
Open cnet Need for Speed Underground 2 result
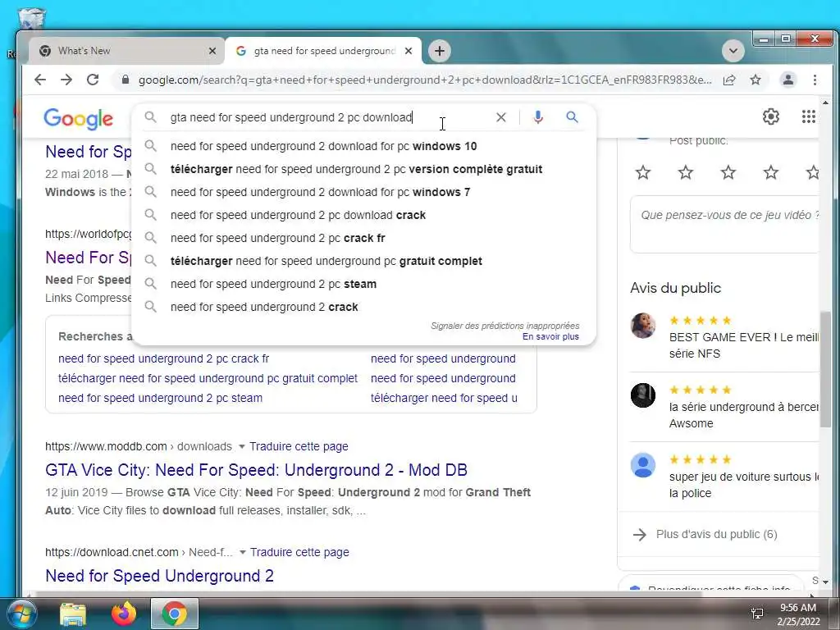click(x=159, y=575)
